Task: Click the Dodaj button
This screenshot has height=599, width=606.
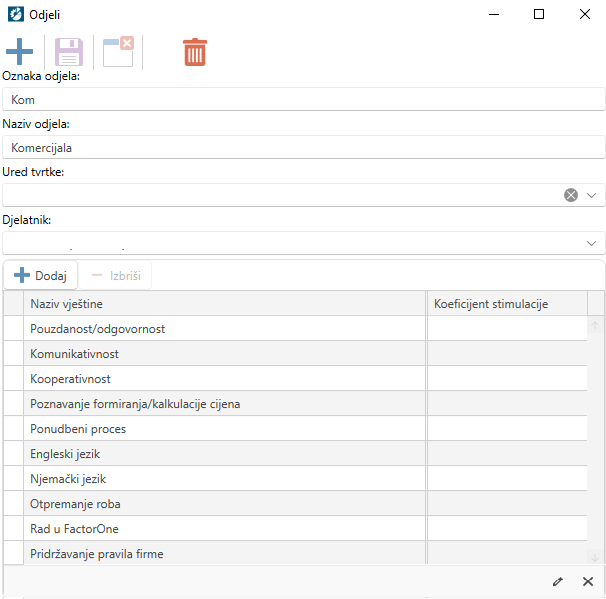Action: (x=41, y=276)
